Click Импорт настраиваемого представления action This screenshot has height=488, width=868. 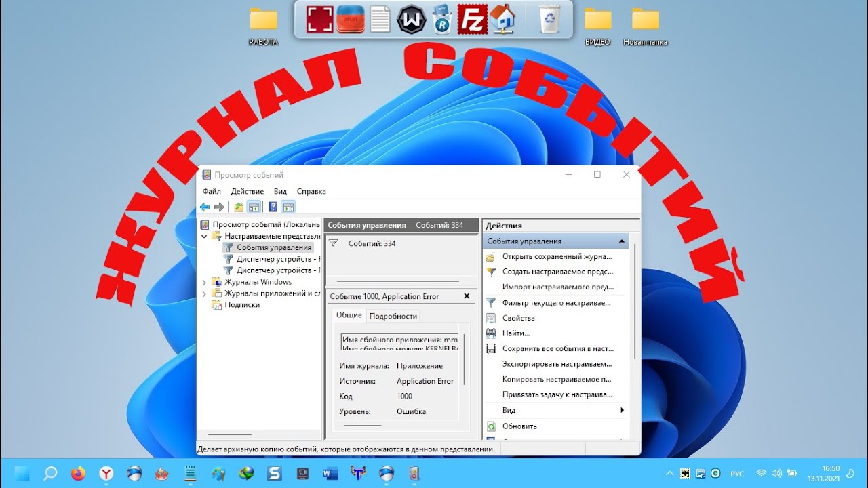click(558, 287)
